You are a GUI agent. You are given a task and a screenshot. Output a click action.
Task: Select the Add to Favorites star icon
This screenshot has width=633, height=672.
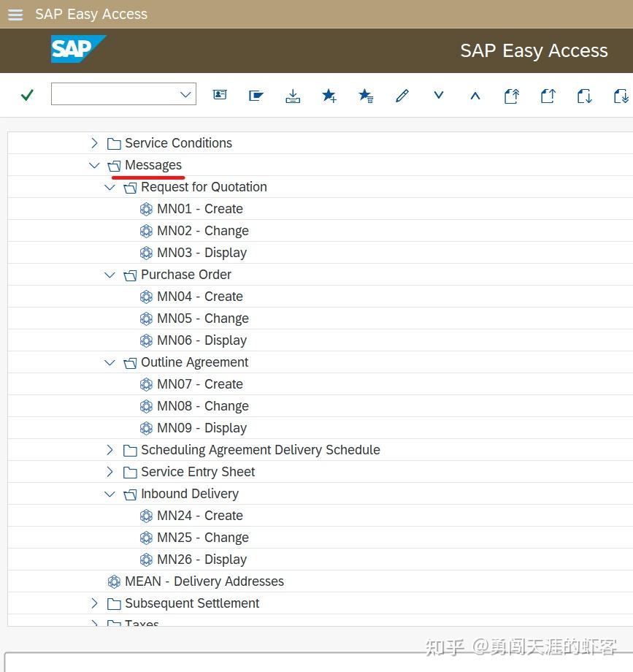[x=329, y=95]
